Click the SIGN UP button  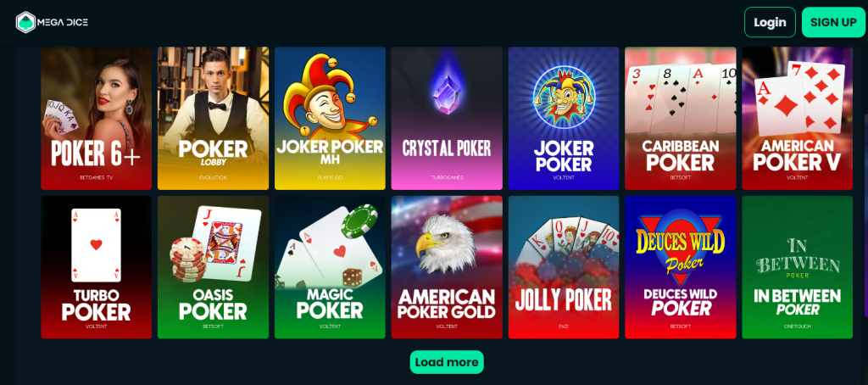coord(833,22)
